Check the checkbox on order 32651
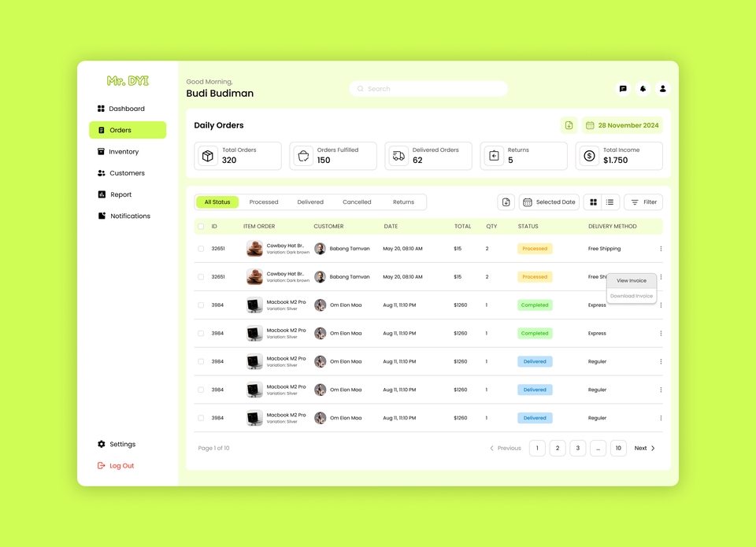Image resolution: width=756 pixels, height=547 pixels. (x=201, y=248)
